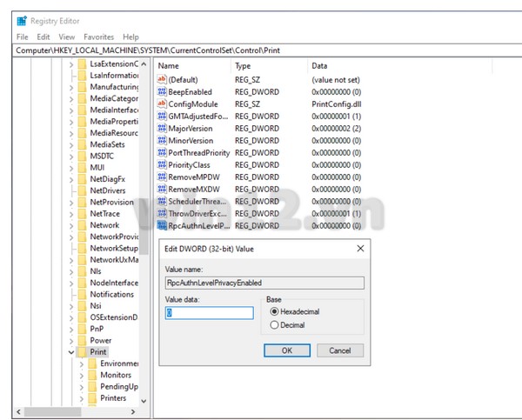Click the Value data input field
This screenshot has width=522, height=420.
point(209,313)
